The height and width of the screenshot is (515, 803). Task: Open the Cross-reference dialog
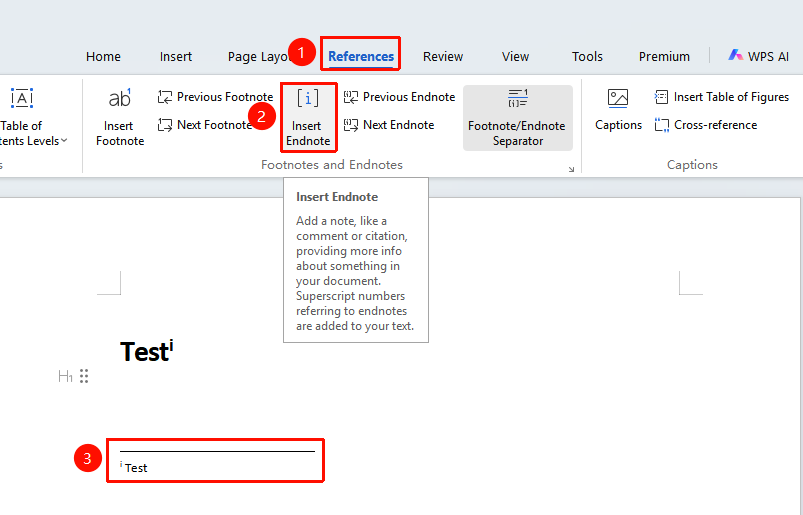pyautogui.click(x=706, y=124)
